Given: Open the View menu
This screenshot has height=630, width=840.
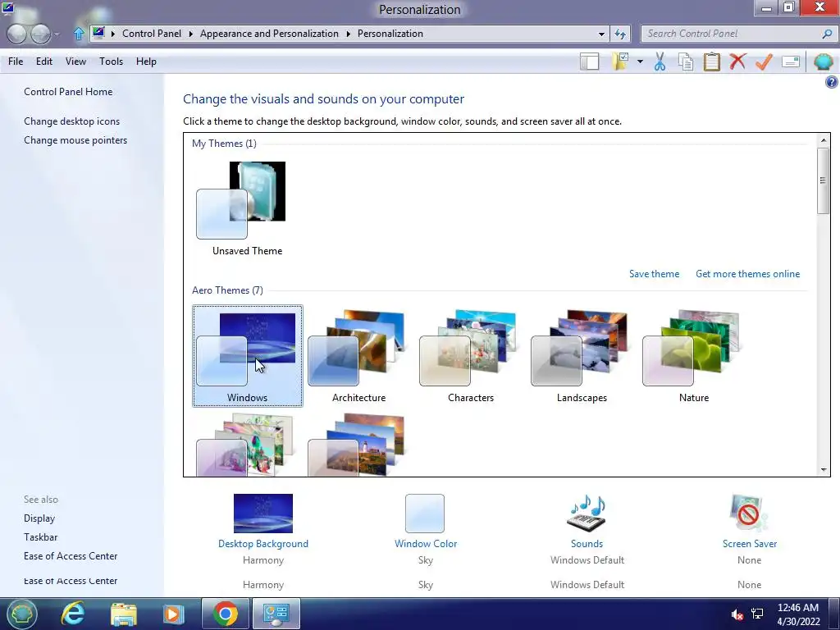Looking at the screenshot, I should pos(75,61).
